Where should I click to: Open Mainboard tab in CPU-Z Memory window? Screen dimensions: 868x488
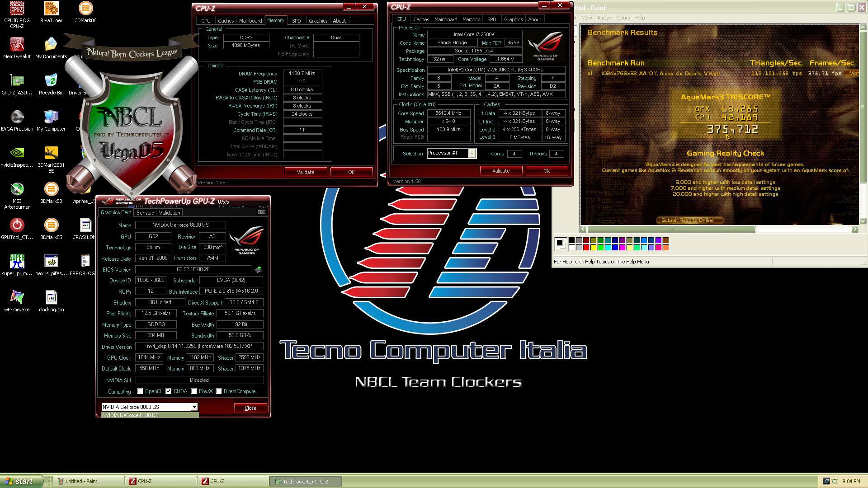point(250,21)
